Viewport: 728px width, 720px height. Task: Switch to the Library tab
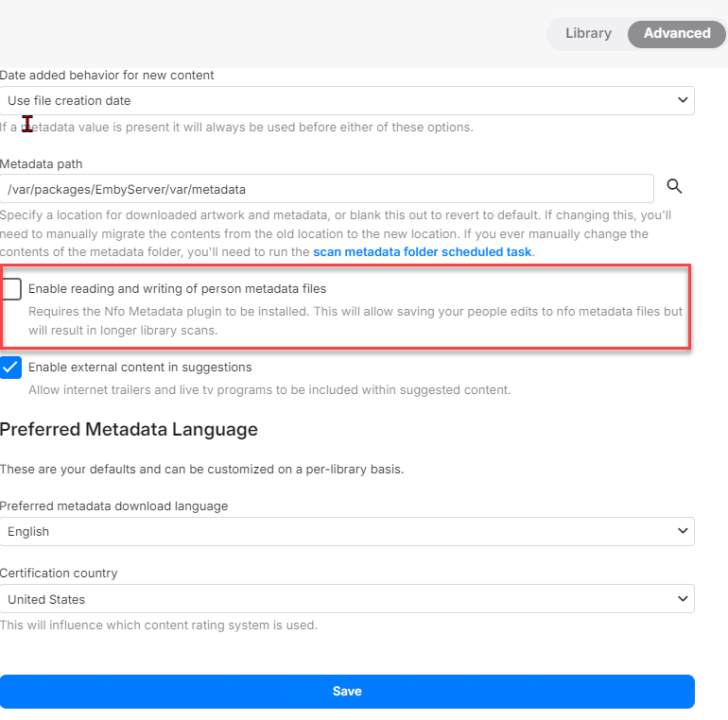(x=588, y=33)
